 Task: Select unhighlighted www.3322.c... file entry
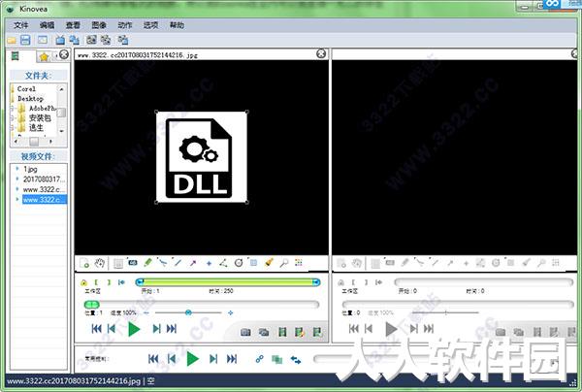pyautogui.click(x=44, y=189)
